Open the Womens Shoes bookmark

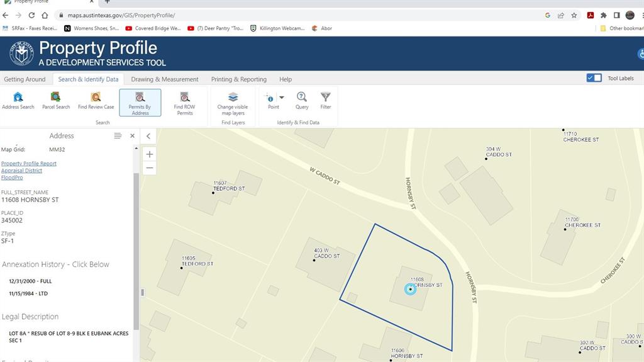[92, 28]
